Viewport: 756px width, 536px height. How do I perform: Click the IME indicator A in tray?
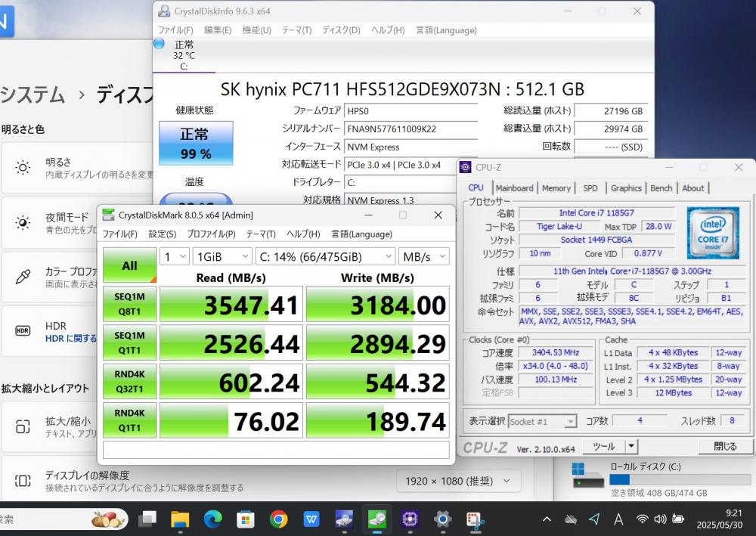click(618, 519)
